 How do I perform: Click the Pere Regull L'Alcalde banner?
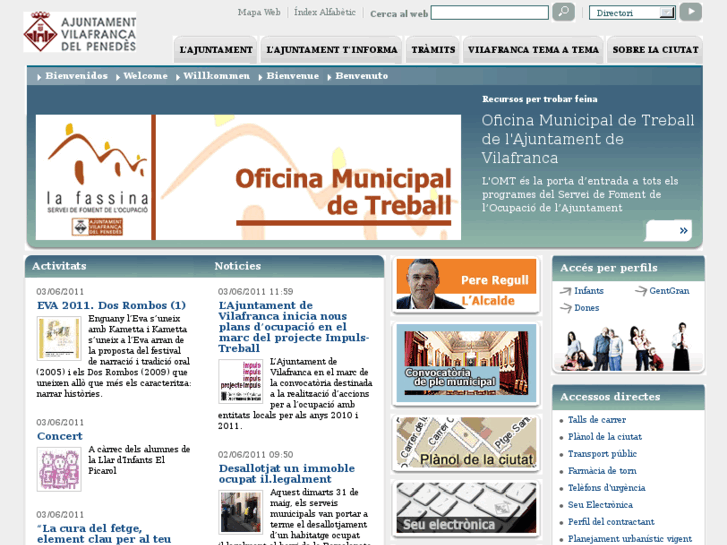466,284
